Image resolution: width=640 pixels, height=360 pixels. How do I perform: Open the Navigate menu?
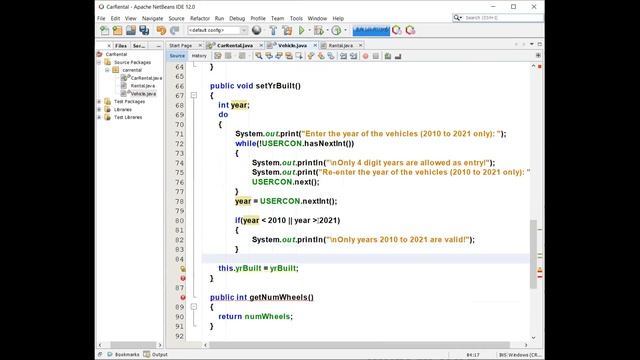[x=152, y=18]
